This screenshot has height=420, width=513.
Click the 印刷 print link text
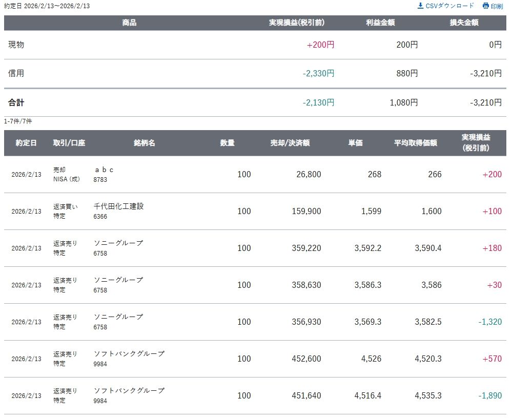tap(497, 6)
